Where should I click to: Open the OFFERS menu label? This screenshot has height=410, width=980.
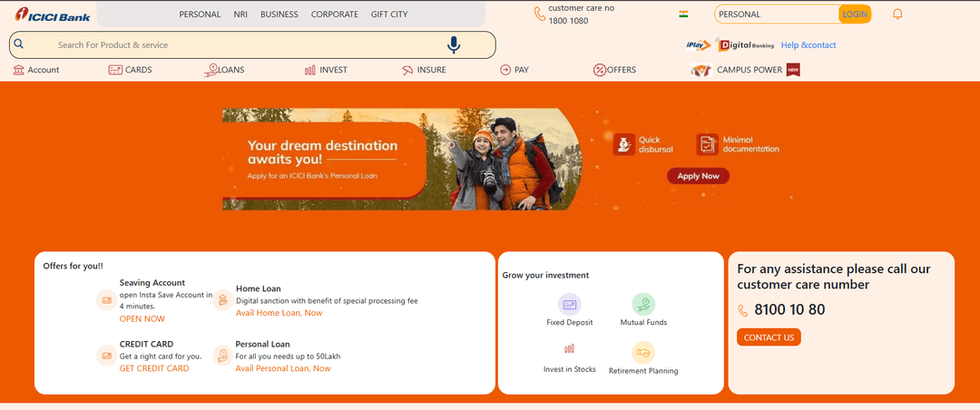[622, 70]
